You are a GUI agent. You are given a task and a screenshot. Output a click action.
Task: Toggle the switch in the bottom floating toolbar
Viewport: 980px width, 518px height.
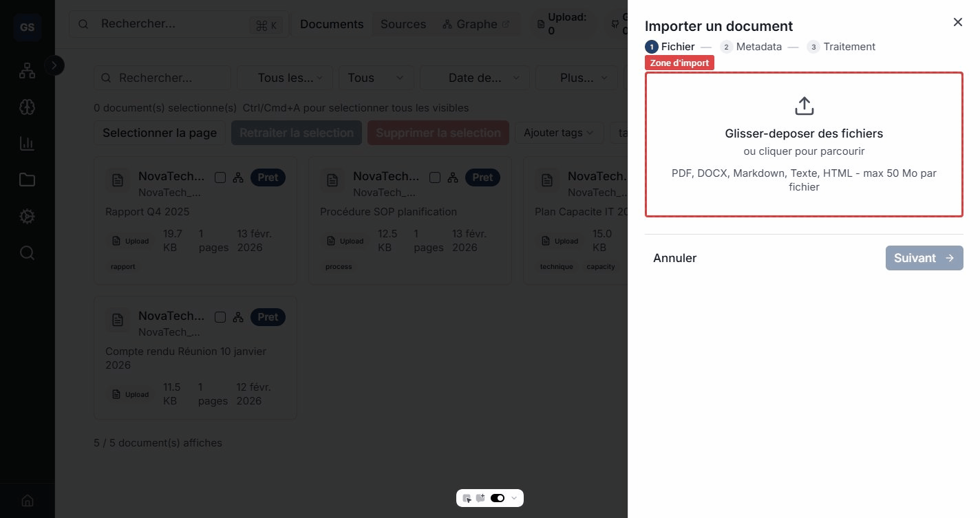(498, 498)
